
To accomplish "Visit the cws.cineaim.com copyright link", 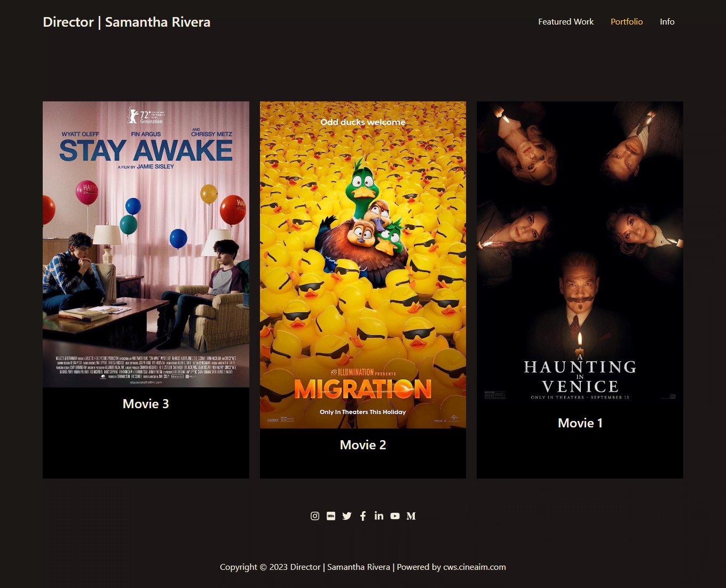I will click(474, 567).
